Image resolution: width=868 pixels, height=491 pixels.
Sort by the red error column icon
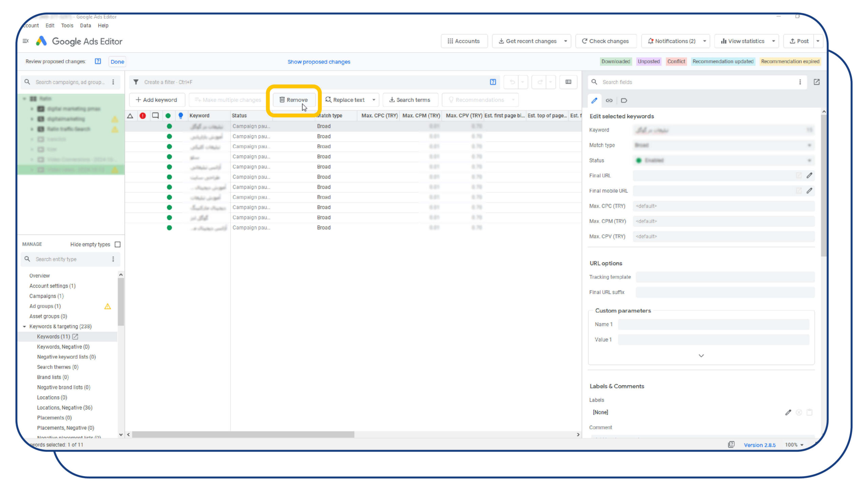pyautogui.click(x=143, y=116)
